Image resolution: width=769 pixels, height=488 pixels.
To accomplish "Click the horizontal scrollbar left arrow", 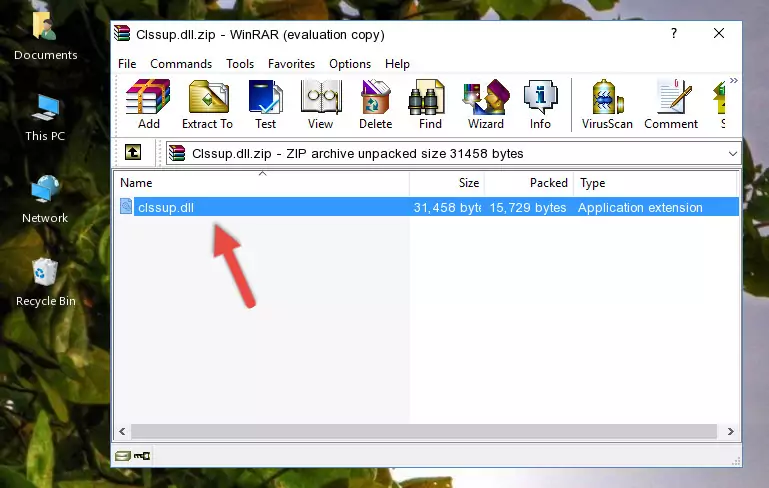I will point(122,431).
